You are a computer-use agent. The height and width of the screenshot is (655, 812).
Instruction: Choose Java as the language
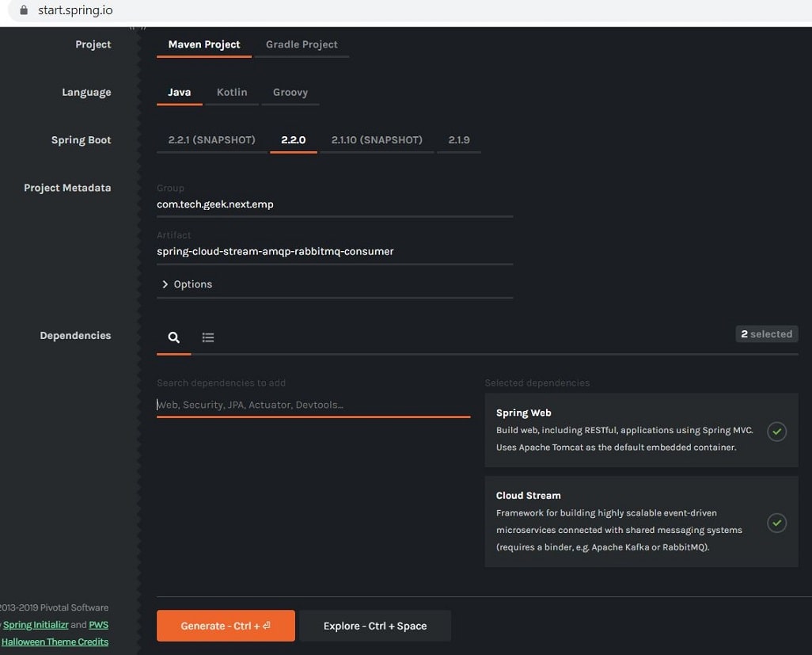(179, 92)
